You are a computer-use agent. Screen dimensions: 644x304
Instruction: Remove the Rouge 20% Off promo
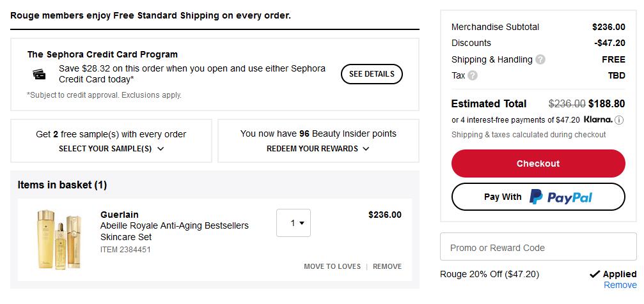[x=620, y=285]
